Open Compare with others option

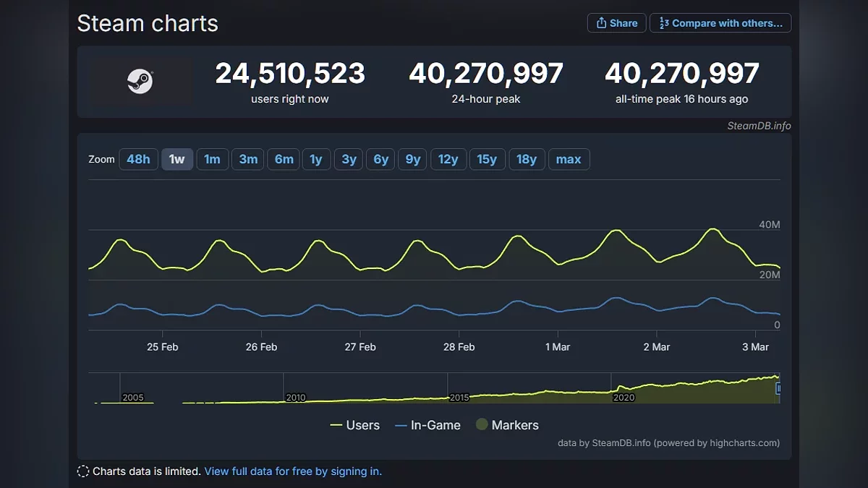720,23
